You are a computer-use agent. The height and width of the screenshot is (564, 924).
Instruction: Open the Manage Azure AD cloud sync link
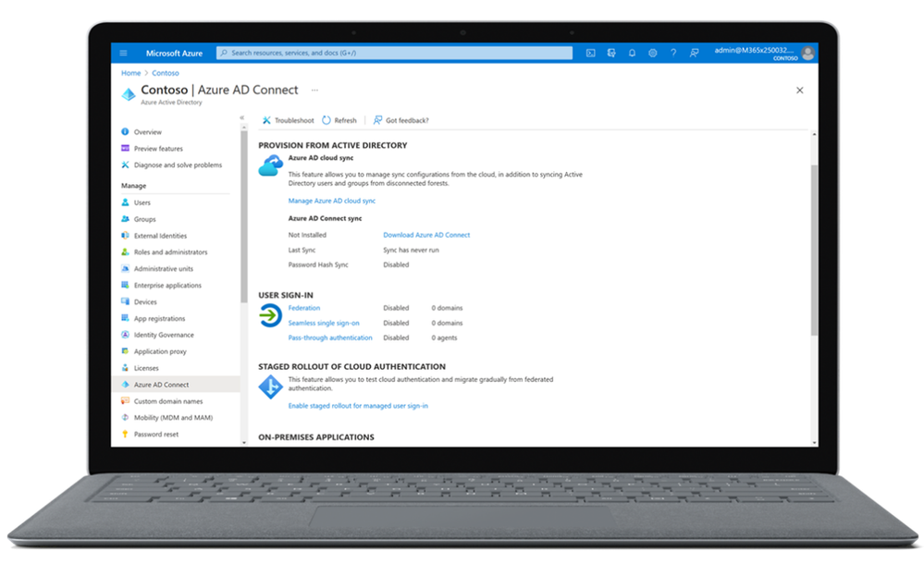coord(332,201)
